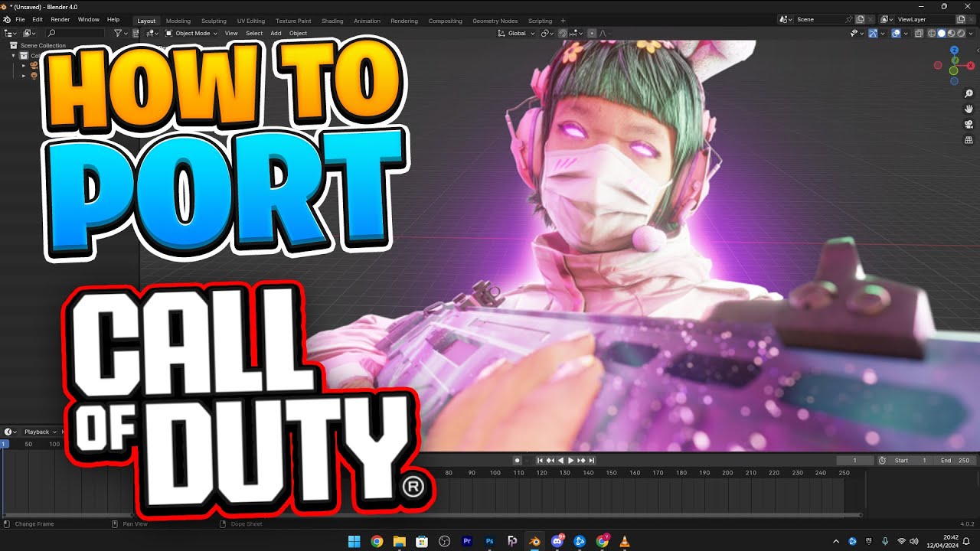Open the File menu
This screenshot has width=980, height=551.
click(20, 19)
